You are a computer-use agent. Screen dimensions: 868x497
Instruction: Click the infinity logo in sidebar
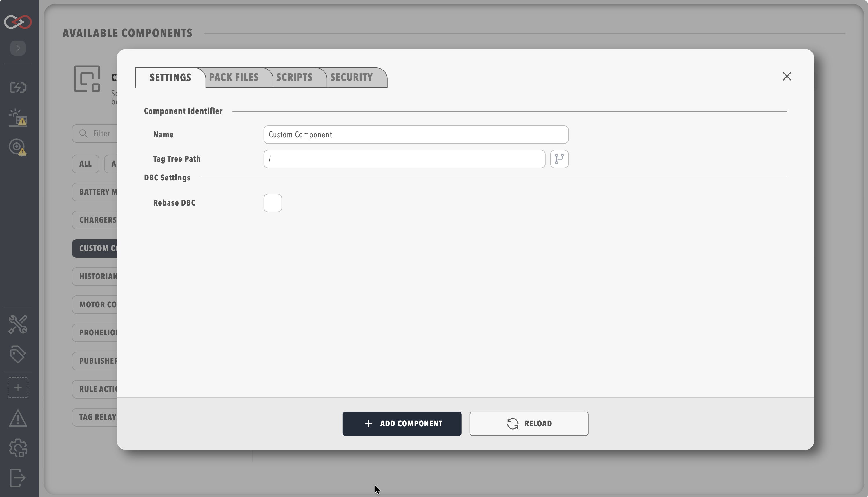[x=18, y=22]
